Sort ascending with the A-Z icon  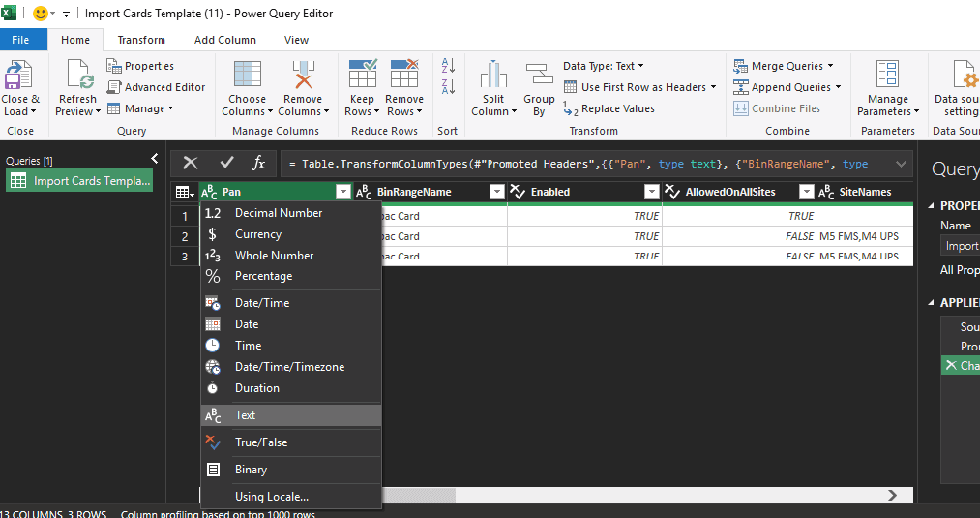[448, 66]
